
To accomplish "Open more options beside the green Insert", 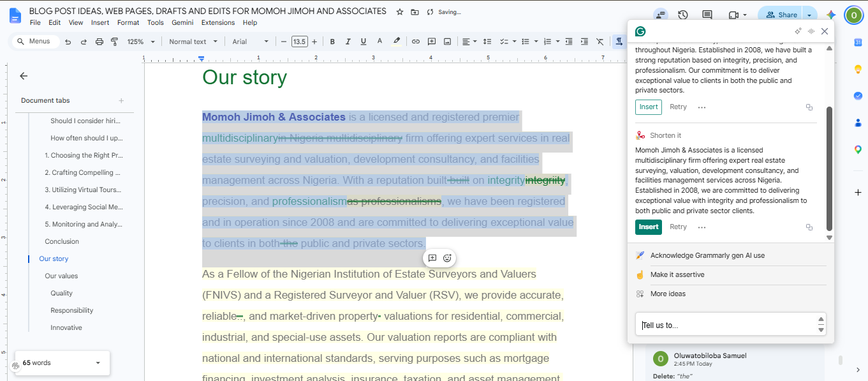I will point(702,227).
